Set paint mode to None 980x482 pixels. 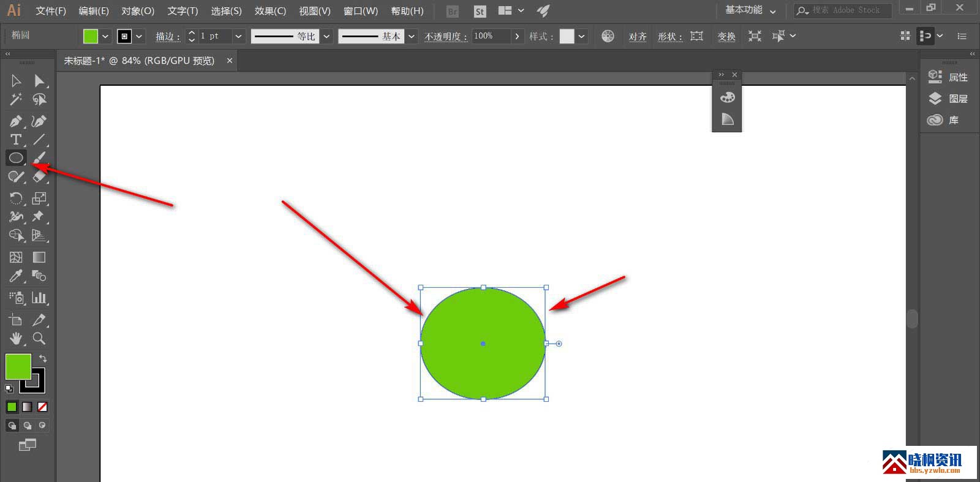tap(42, 407)
